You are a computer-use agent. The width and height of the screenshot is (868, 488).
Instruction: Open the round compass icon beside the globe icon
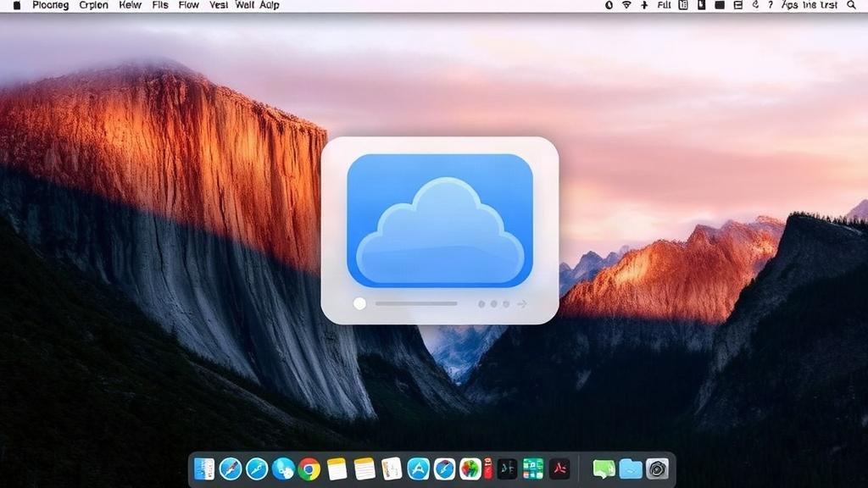pos(257,469)
